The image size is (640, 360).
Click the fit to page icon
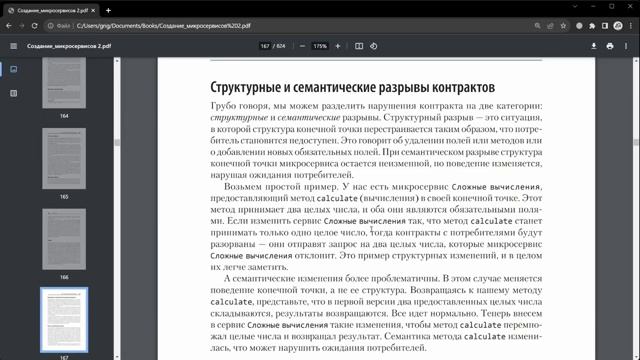(359, 46)
